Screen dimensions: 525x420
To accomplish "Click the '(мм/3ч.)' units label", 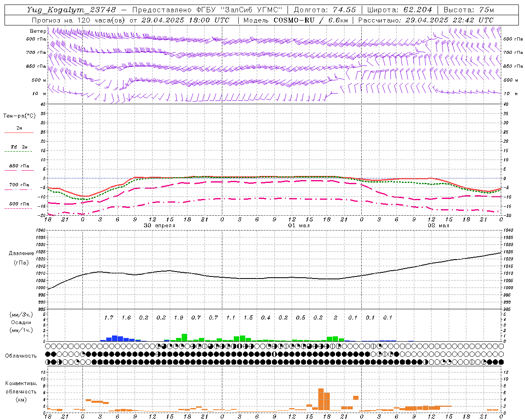I will tap(21, 315).
